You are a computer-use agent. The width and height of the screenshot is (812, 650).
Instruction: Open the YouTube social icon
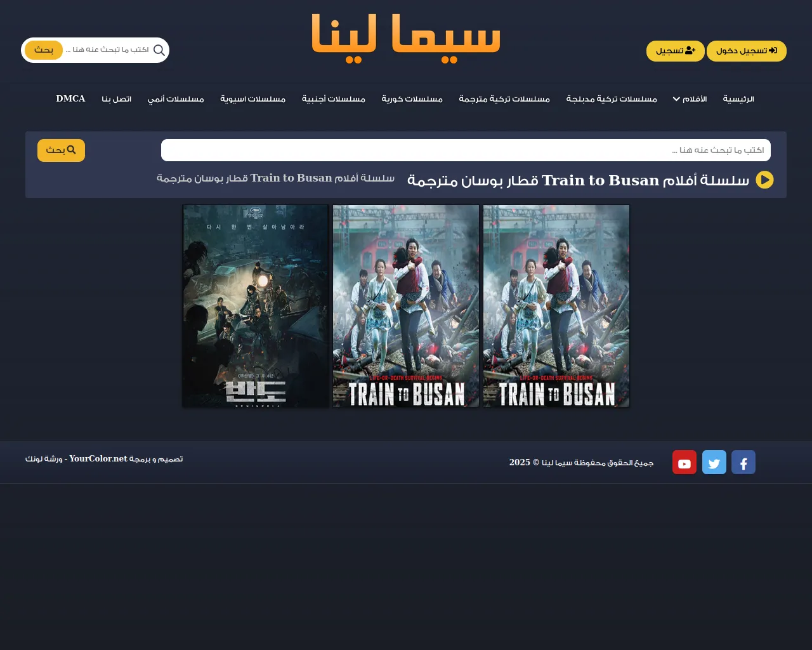[x=684, y=462]
